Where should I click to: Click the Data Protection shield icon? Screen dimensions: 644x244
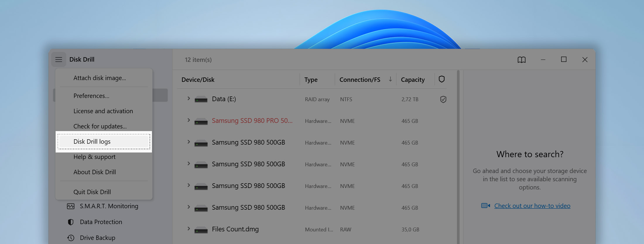71,222
